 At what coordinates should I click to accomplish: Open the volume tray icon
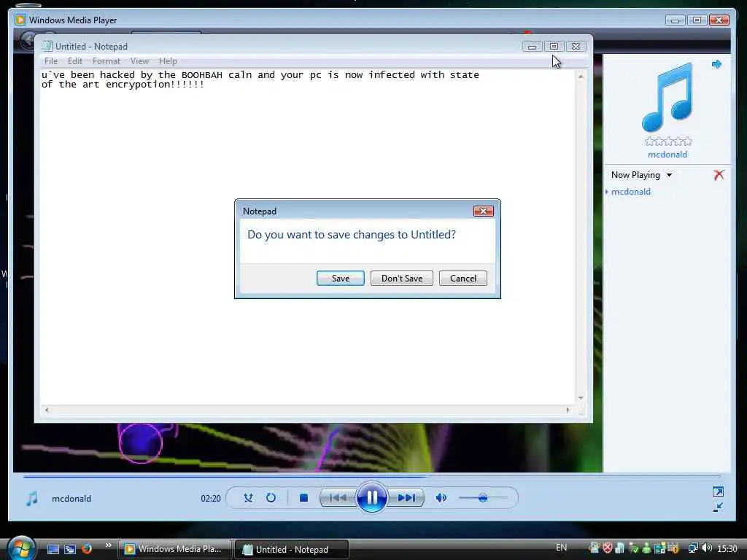[707, 548]
